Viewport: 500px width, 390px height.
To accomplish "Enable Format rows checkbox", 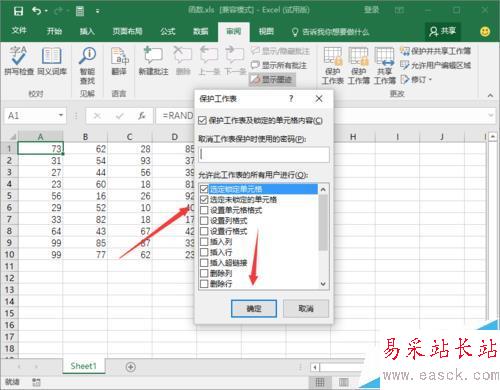I will click(x=204, y=231).
